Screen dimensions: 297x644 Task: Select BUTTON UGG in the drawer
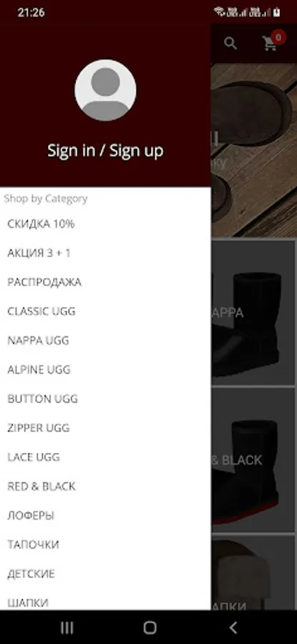click(x=106, y=399)
